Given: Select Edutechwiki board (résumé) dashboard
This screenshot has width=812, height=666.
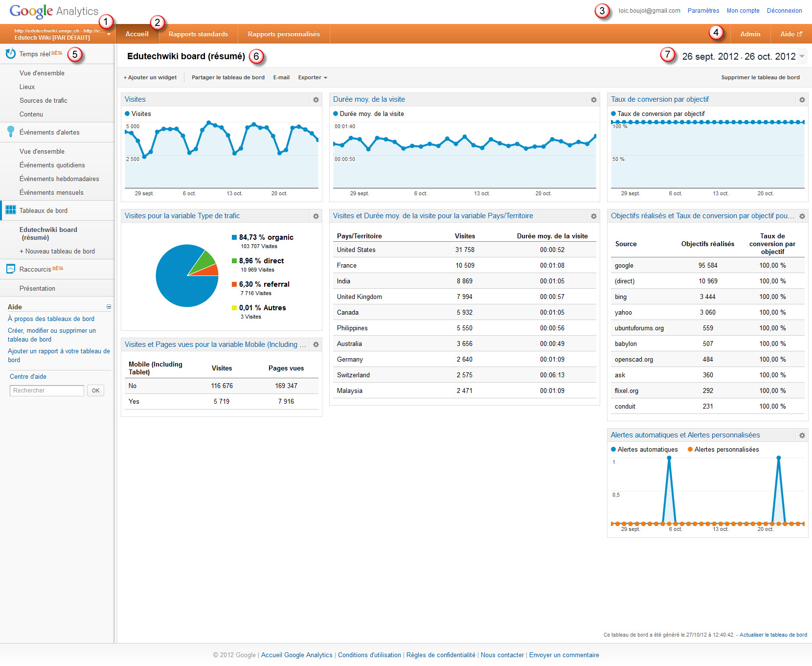Looking at the screenshot, I should tap(48, 233).
